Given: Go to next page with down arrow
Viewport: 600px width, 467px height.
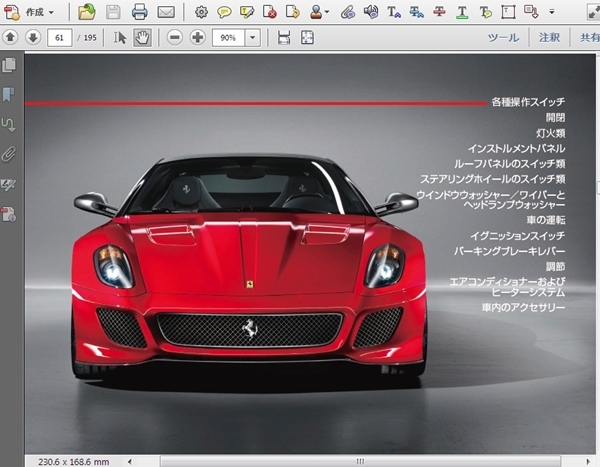Looking at the screenshot, I should point(33,38).
